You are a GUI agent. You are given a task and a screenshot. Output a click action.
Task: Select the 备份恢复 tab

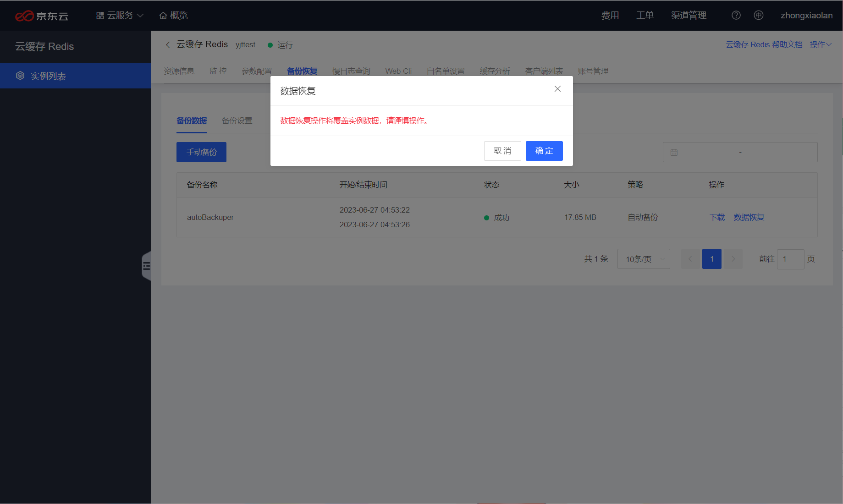click(302, 71)
